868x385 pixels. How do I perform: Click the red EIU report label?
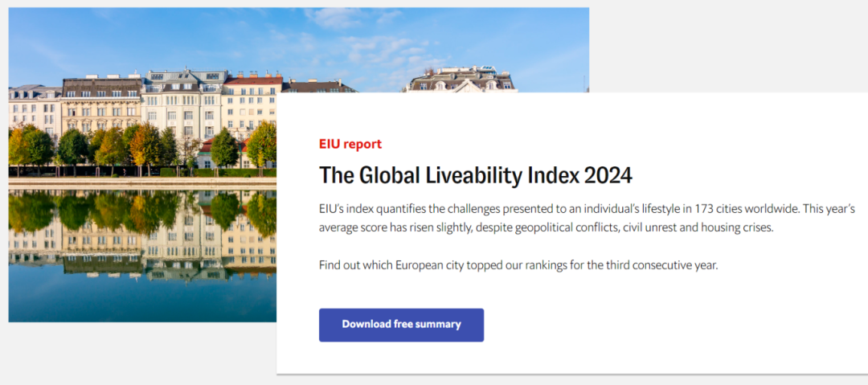click(350, 144)
